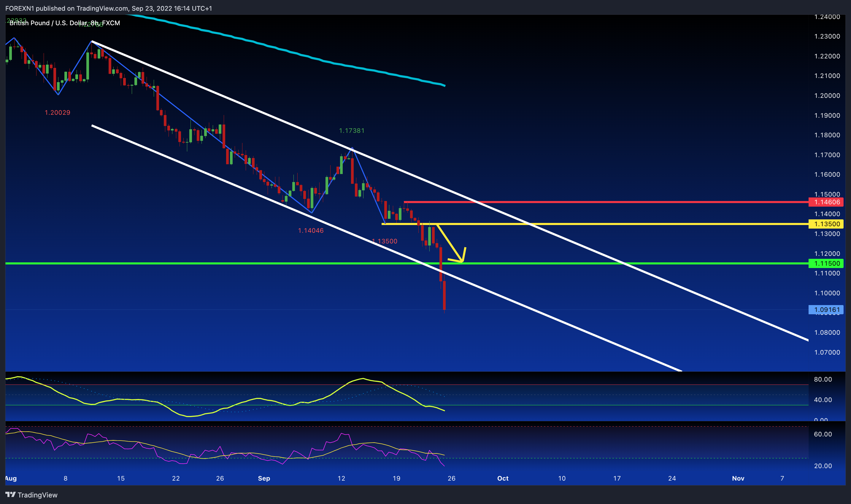This screenshot has width=851, height=504.
Task: Click the 1.16000 price axis label
Action: (827, 175)
